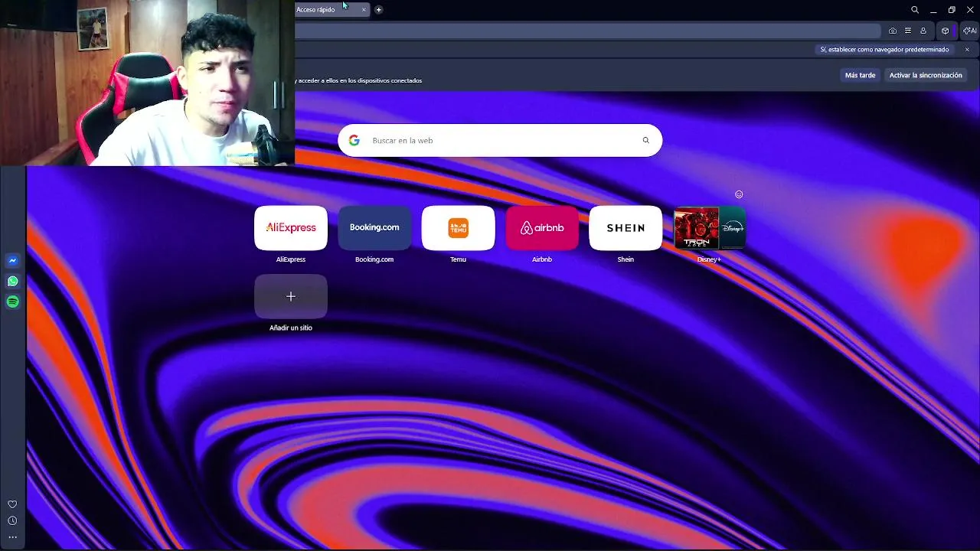
Task: Restore down the browser window
Action: 952,10
